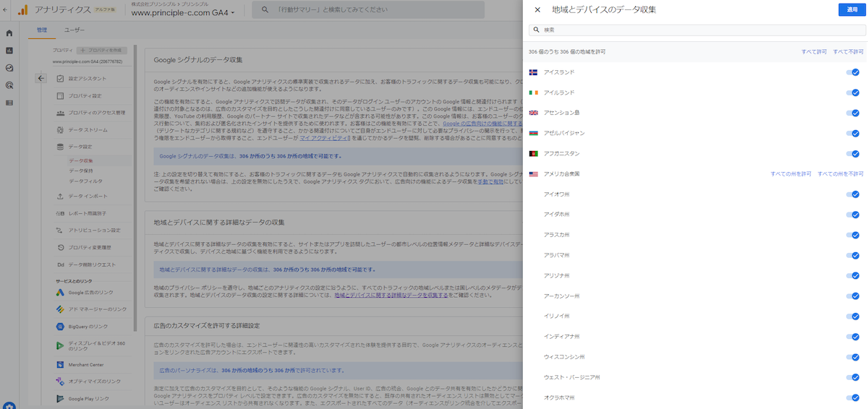Toggle the アイスランド switch off
Image resolution: width=868 pixels, height=409 pixels.
point(854,73)
